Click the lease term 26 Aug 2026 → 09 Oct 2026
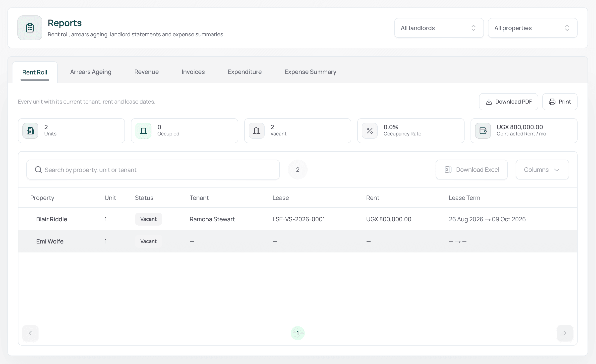This screenshot has width=596, height=364. [x=487, y=219]
